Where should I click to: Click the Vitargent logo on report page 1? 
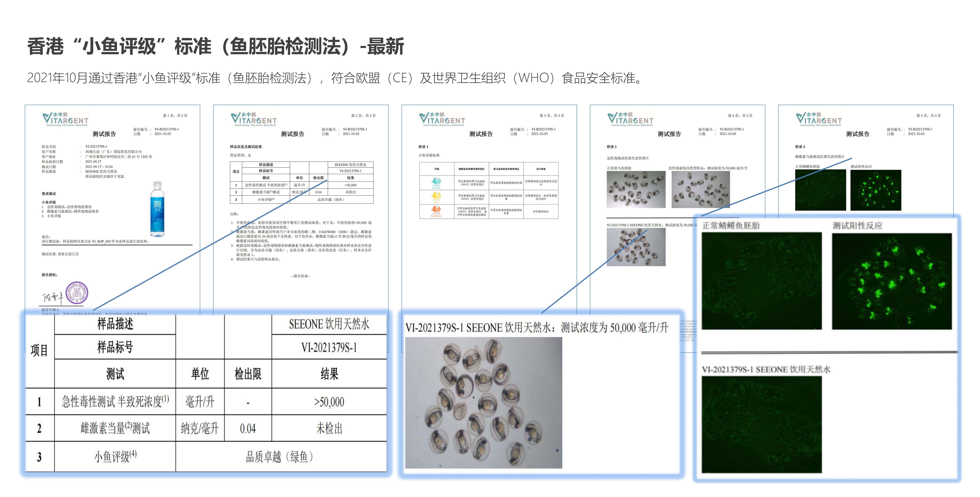tap(65, 119)
